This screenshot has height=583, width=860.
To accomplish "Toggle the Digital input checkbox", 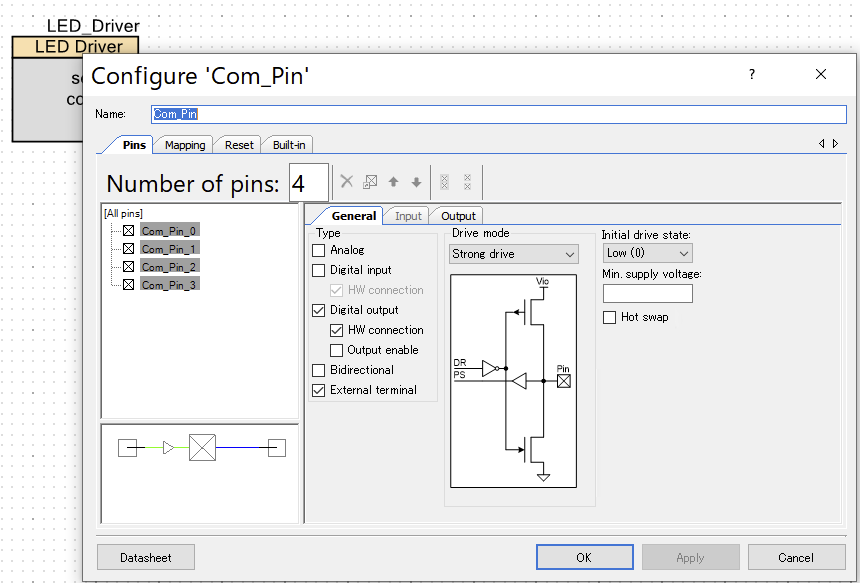I will coord(319,270).
